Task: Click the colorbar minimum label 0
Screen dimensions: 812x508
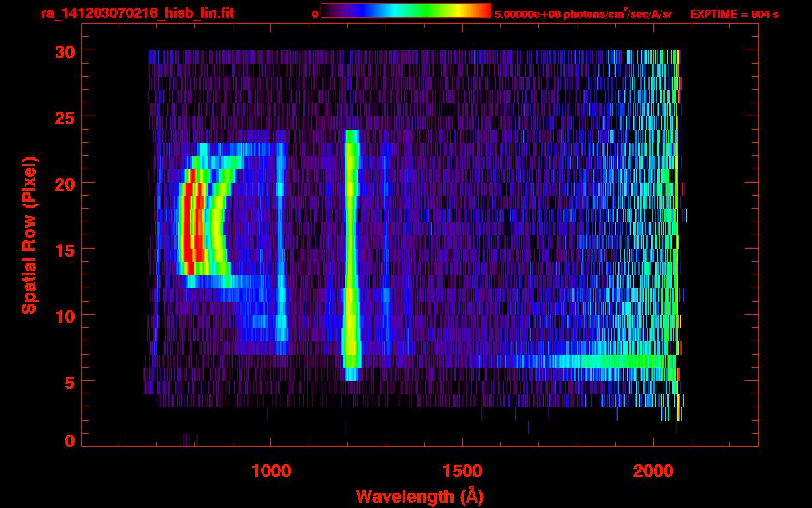Action: click(x=315, y=14)
